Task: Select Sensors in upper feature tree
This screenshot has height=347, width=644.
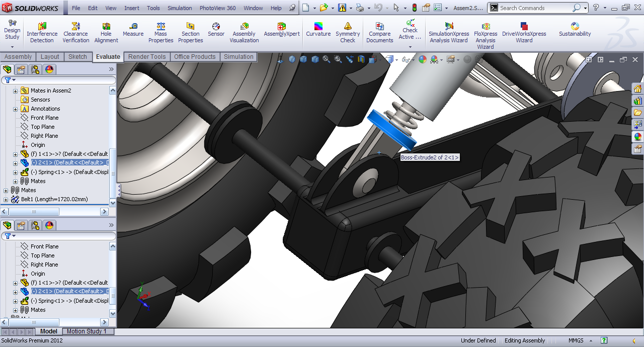Action: pyautogui.click(x=40, y=100)
